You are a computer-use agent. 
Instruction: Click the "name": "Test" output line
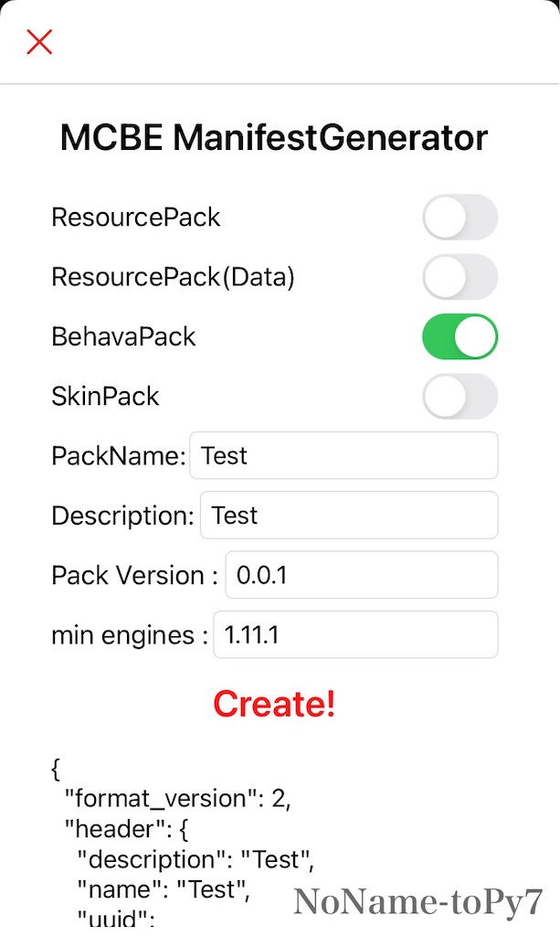[x=164, y=890]
